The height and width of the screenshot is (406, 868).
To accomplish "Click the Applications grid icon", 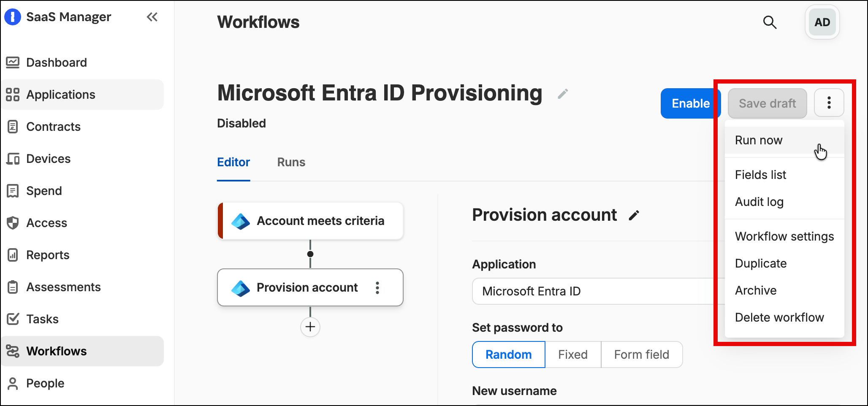I will point(13,95).
